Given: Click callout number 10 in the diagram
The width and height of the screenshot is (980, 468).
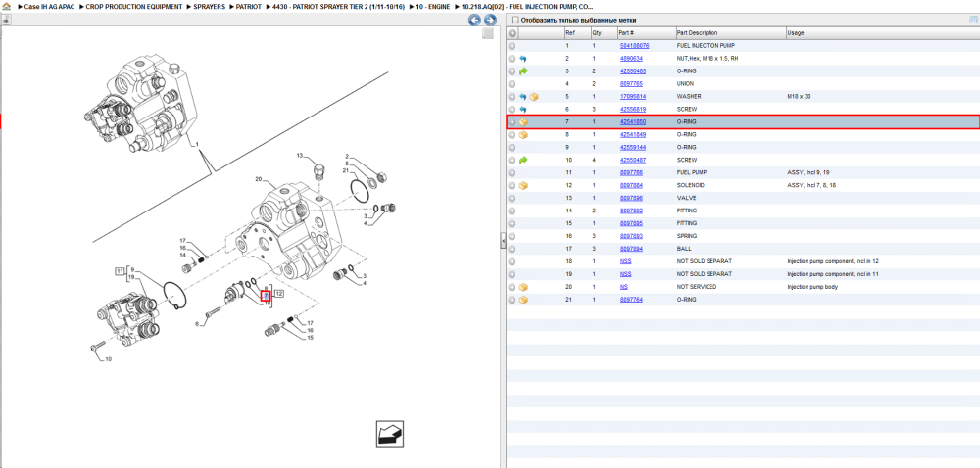Looking at the screenshot, I should 108,359.
